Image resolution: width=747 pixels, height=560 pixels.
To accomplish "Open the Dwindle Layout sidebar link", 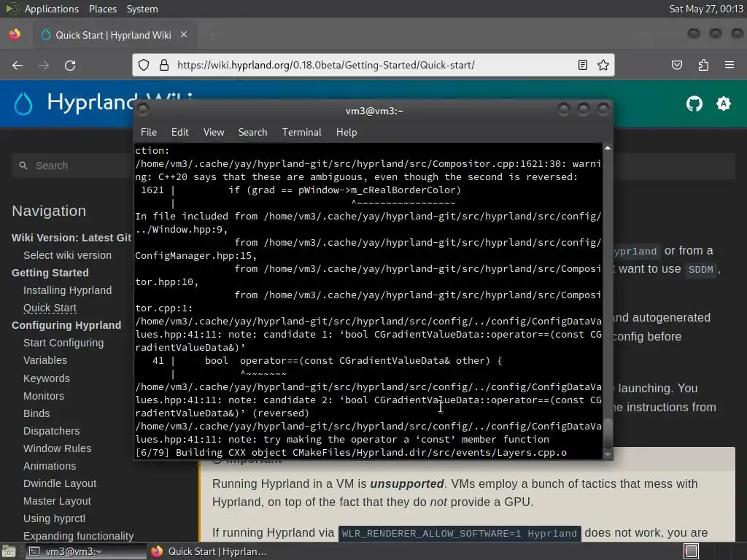I will (x=60, y=483).
